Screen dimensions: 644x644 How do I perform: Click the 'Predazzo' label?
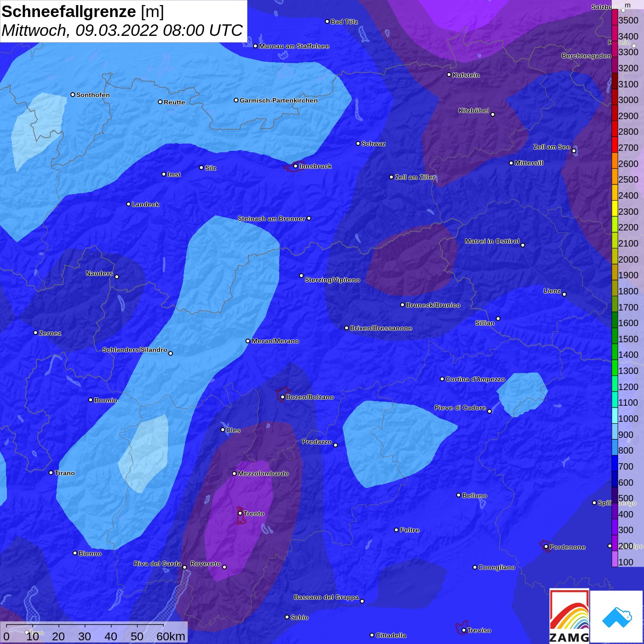pyautogui.click(x=317, y=442)
